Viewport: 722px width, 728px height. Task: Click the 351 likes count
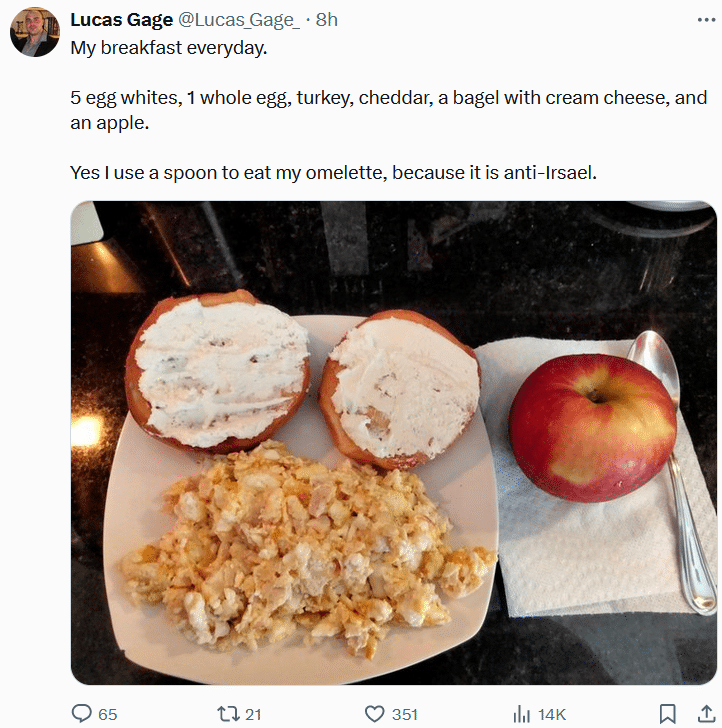pos(405,714)
